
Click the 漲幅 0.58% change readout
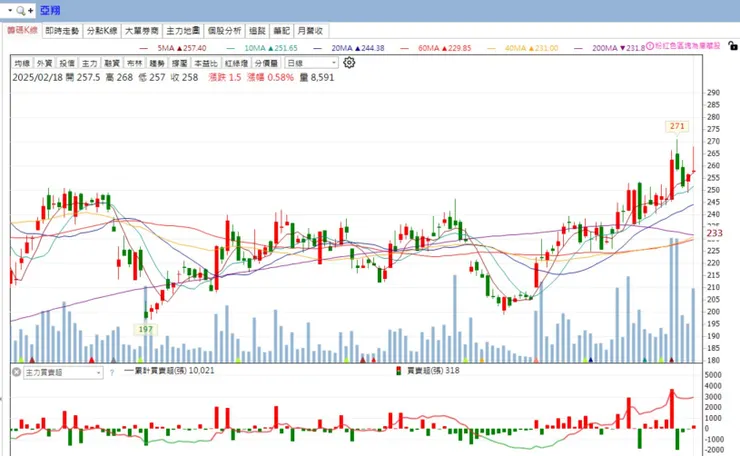270,77
